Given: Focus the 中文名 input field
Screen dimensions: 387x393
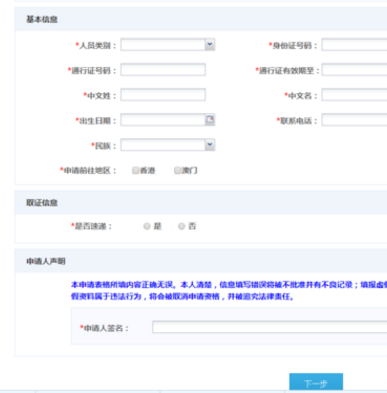Looking at the screenshot, I should coord(354,95).
